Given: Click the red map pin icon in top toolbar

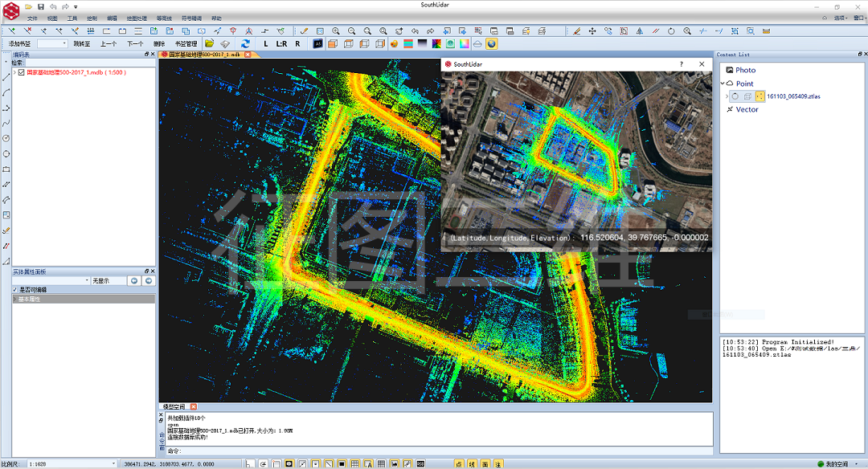Looking at the screenshot, I should [x=233, y=31].
